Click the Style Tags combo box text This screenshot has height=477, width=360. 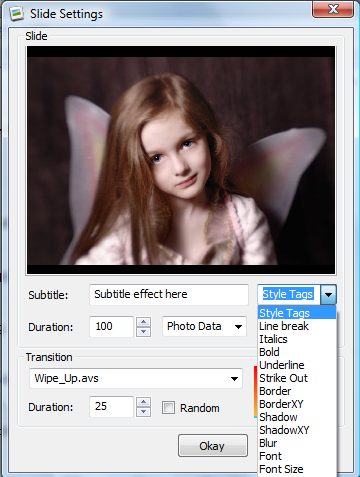[288, 294]
